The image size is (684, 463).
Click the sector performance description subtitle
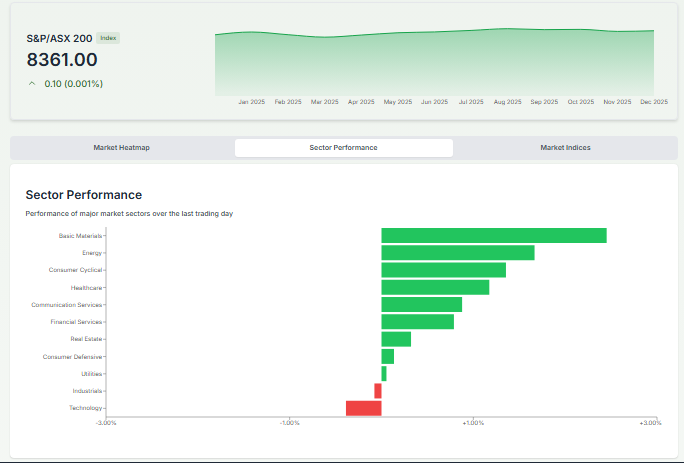[x=129, y=213]
